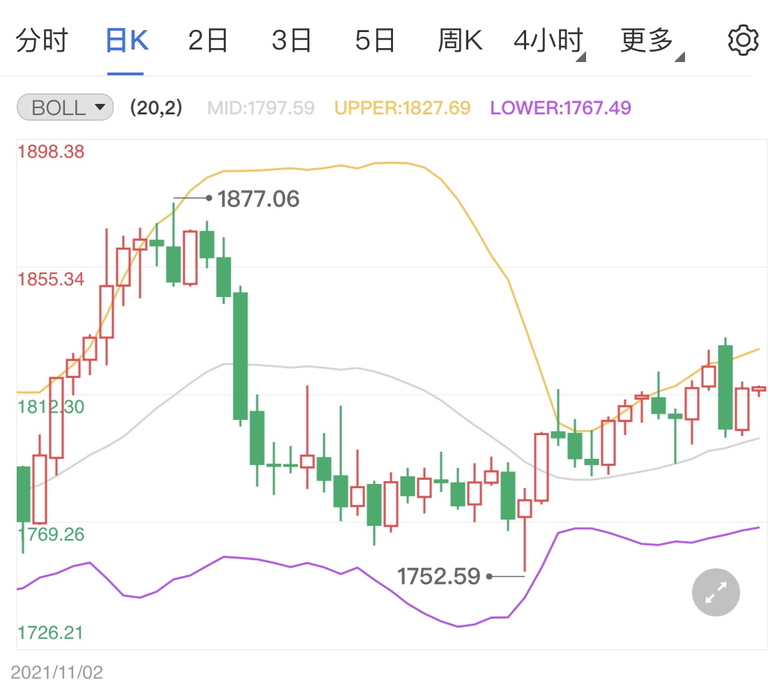784x689 pixels.
Task: Switch to 5日 tab
Action: (375, 40)
